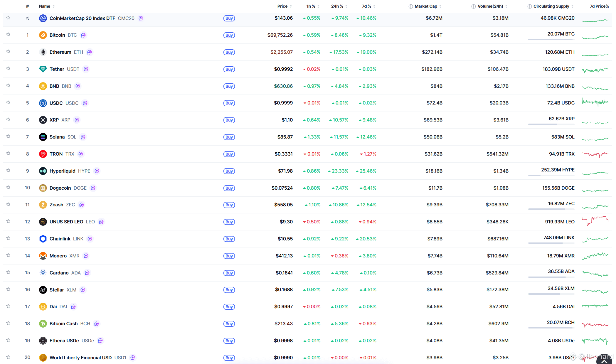Click the Tether coin logo

point(43,69)
